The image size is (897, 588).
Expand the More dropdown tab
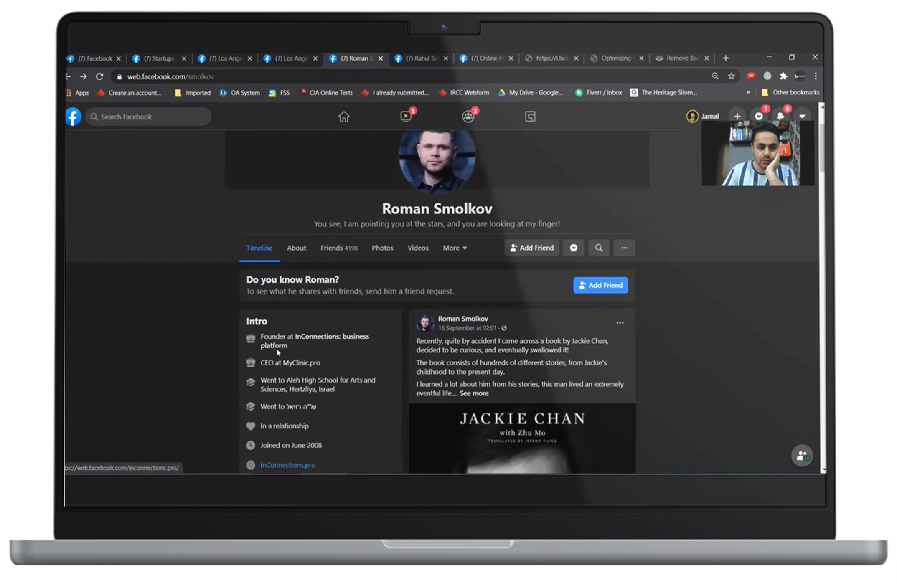click(x=455, y=248)
